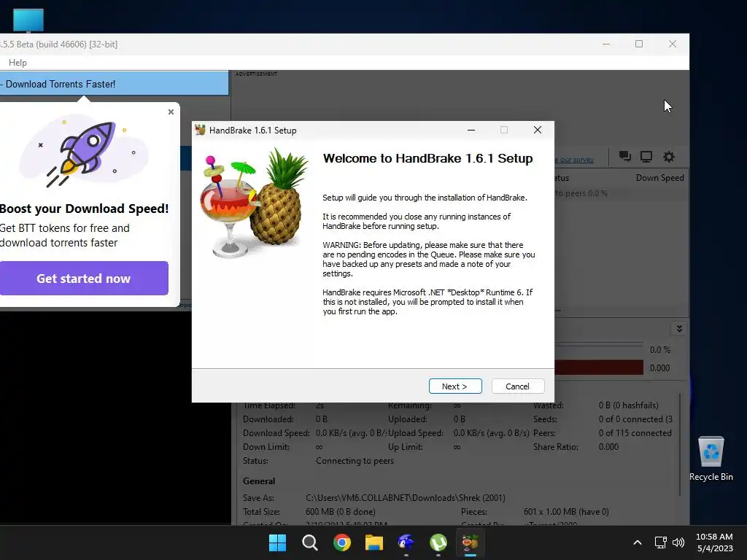This screenshot has width=747, height=560.
Task: Open taskbar Search
Action: point(309,542)
